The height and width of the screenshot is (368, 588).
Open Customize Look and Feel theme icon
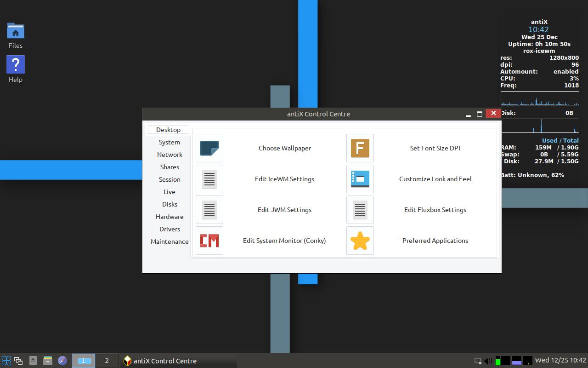click(x=360, y=179)
